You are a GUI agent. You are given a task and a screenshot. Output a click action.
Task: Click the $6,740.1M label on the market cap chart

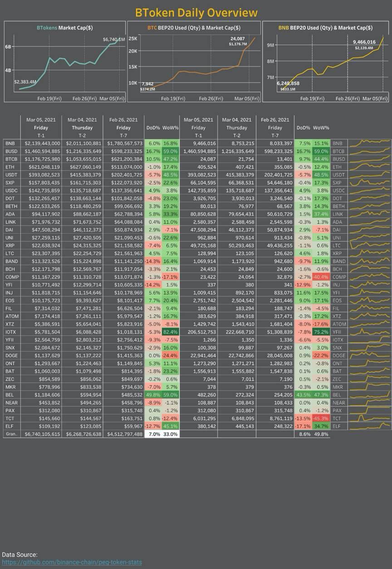coord(114,39)
